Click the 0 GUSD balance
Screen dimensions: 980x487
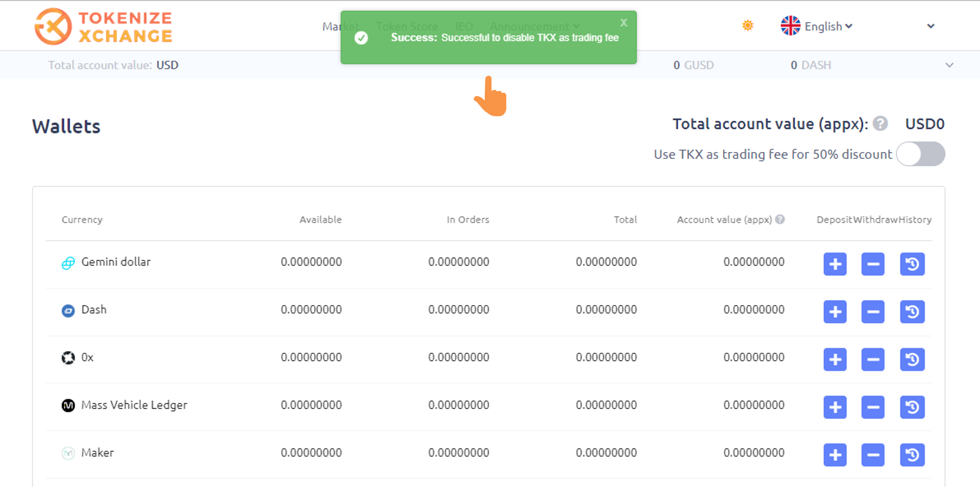coord(693,65)
